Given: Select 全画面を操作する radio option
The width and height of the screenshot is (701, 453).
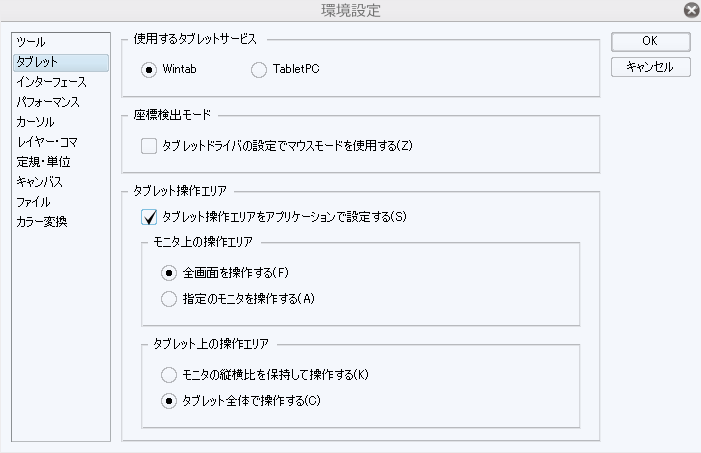Looking at the screenshot, I should [x=169, y=272].
